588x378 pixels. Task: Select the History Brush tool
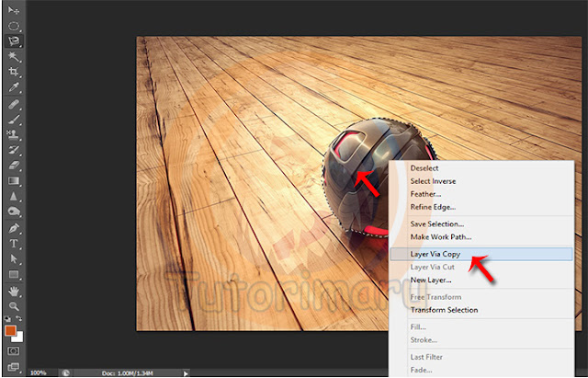14,150
